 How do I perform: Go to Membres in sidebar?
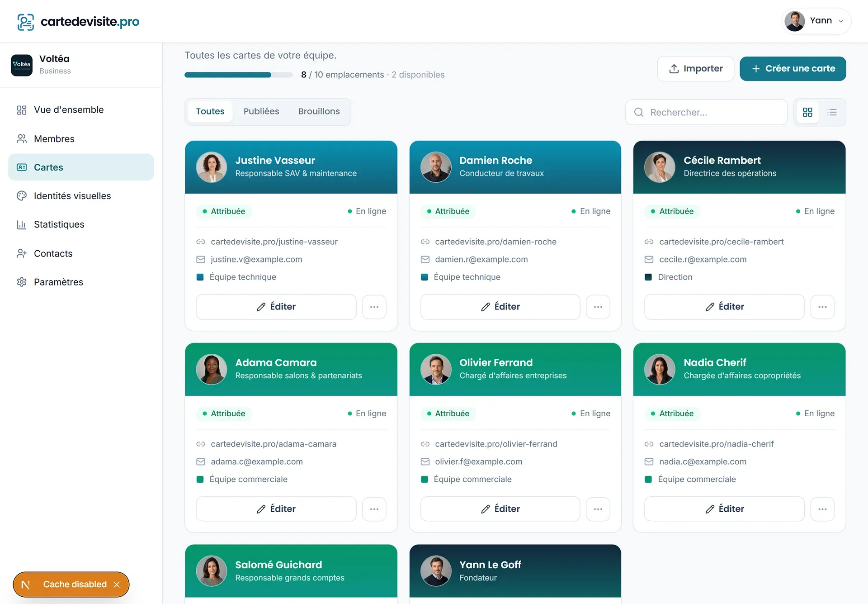point(81,139)
